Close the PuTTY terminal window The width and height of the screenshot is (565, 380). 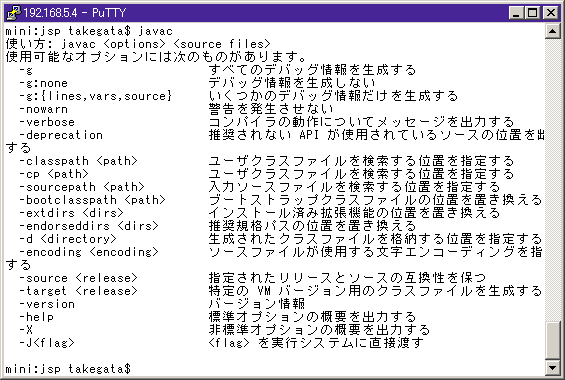(x=551, y=13)
